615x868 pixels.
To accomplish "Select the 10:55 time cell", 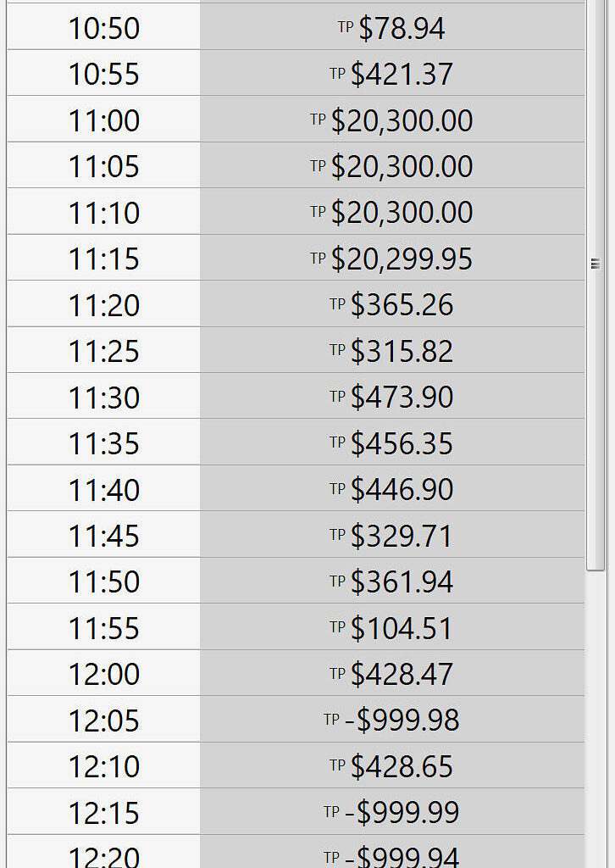I will (x=103, y=74).
